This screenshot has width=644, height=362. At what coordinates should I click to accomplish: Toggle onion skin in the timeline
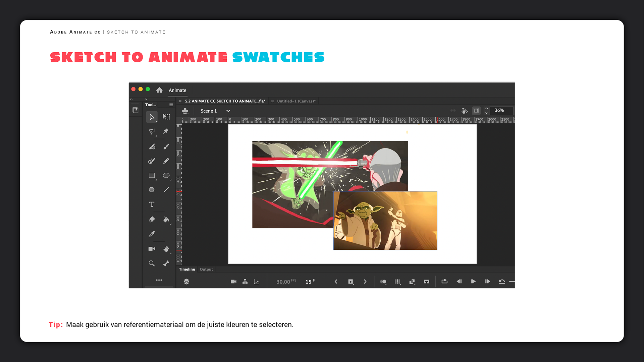pyautogui.click(x=383, y=282)
